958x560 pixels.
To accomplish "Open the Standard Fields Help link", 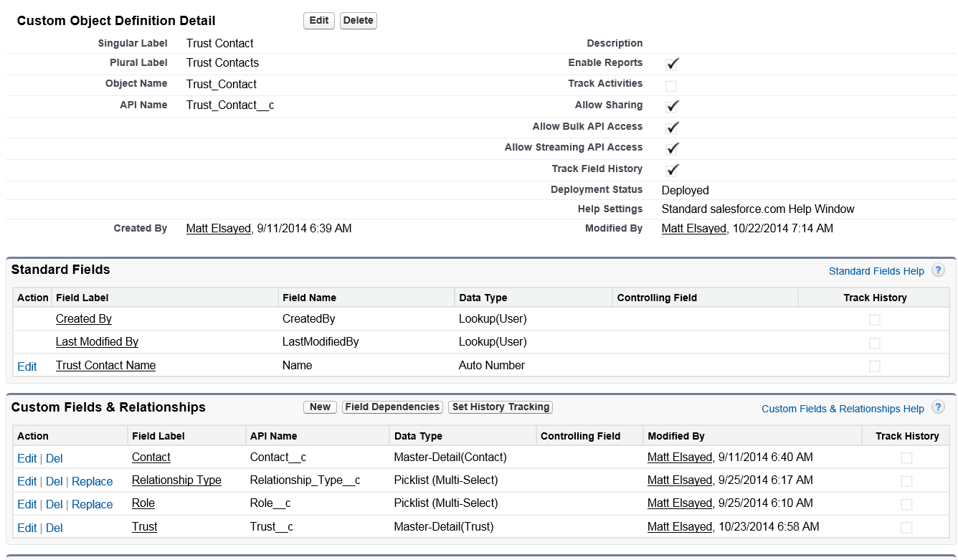I will tap(876, 271).
